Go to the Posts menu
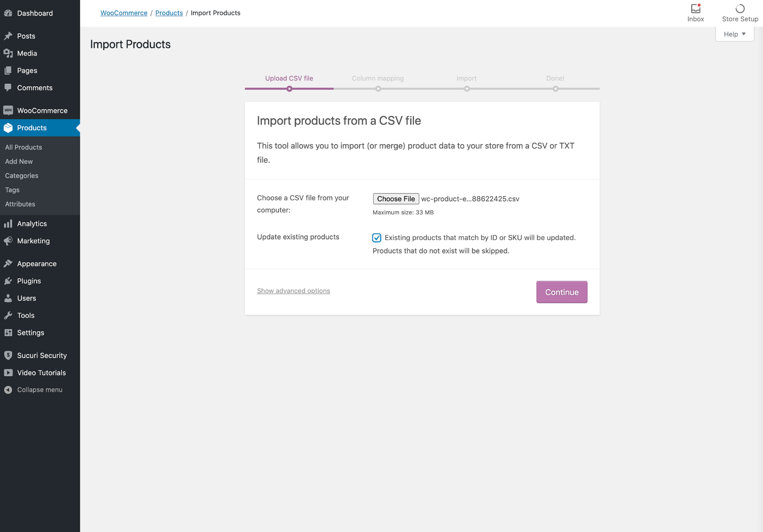 pos(40,36)
